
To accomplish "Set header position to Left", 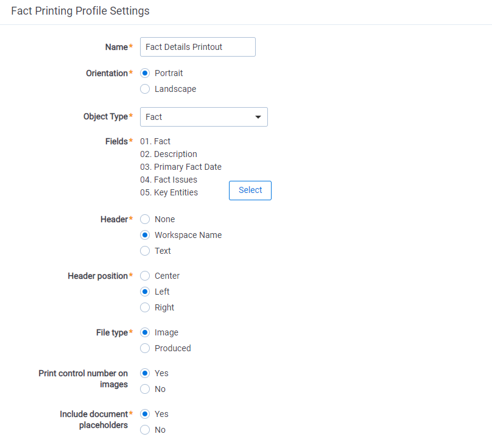I will click(145, 292).
